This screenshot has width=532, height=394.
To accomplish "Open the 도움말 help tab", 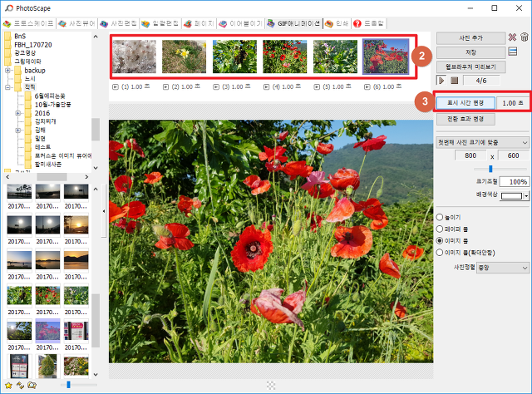I will click(368, 23).
